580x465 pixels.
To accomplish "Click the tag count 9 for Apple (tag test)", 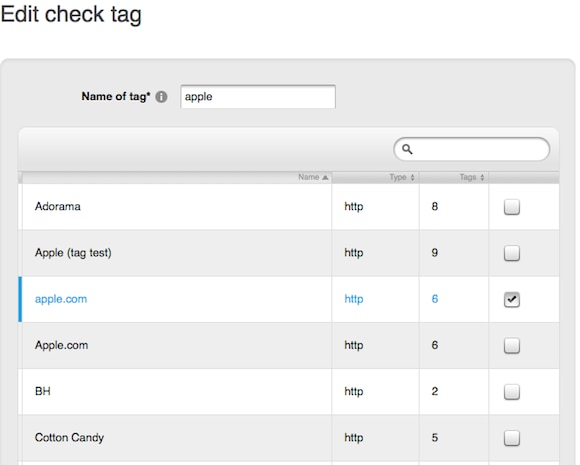I will click(x=435, y=253).
